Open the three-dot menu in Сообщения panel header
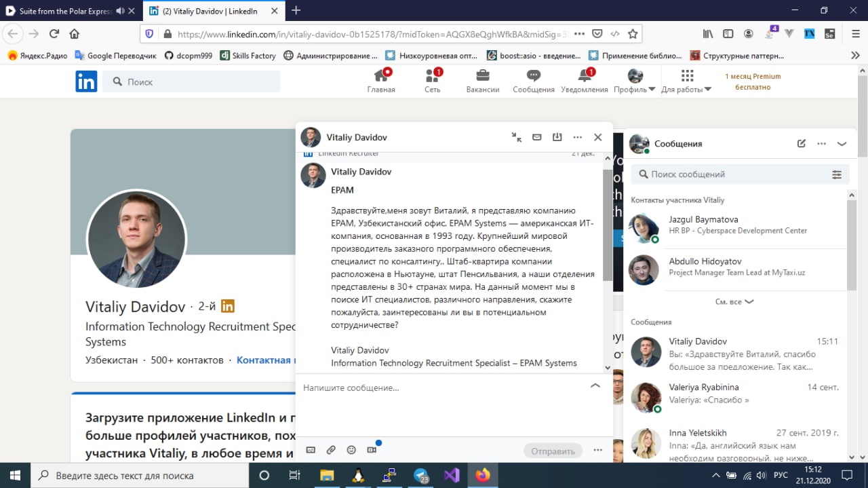Viewport: 868px width, 488px height. point(822,144)
